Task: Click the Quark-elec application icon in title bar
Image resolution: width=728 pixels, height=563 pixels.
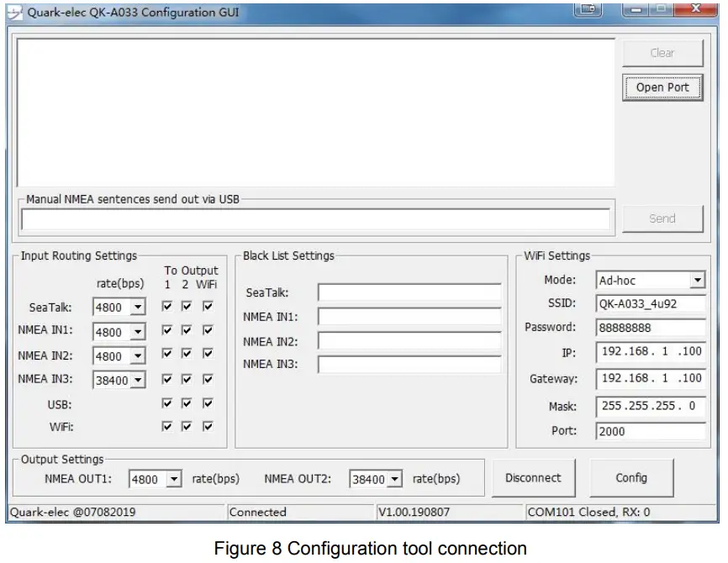Action: (x=15, y=12)
